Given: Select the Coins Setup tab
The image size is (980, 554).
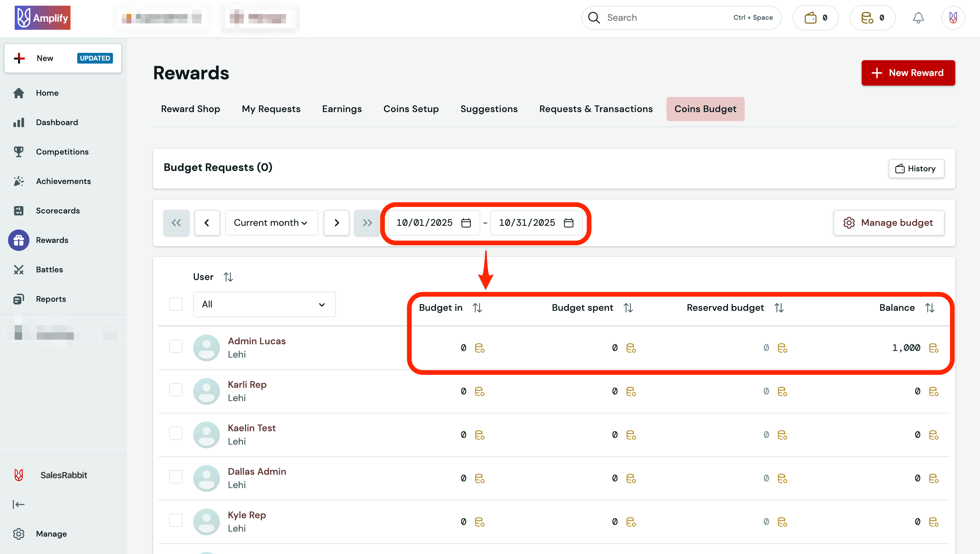Looking at the screenshot, I should (x=411, y=109).
